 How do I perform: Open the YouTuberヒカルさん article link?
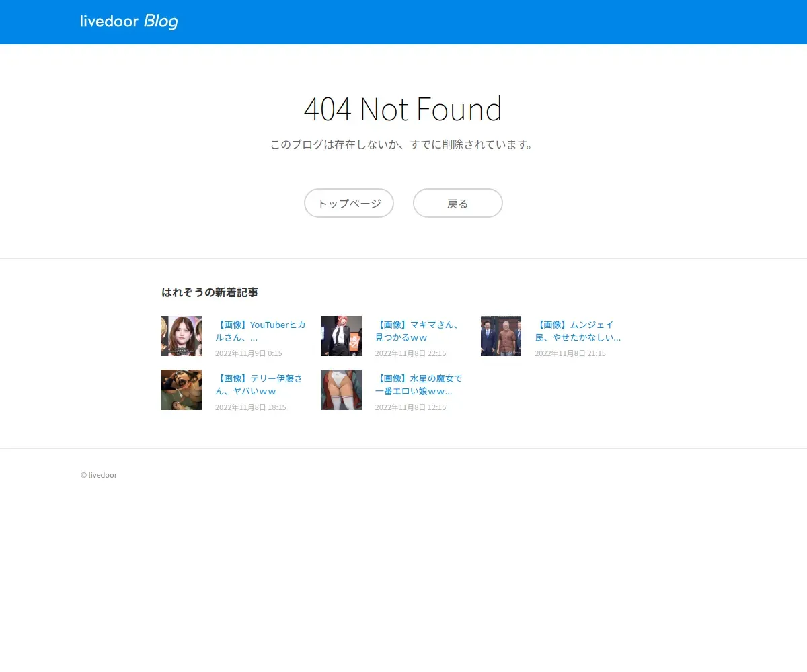[260, 331]
